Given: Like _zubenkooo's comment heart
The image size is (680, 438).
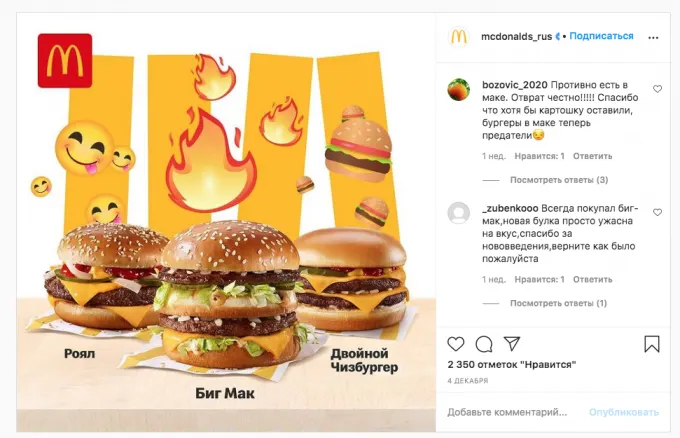Looking at the screenshot, I should coord(657,212).
